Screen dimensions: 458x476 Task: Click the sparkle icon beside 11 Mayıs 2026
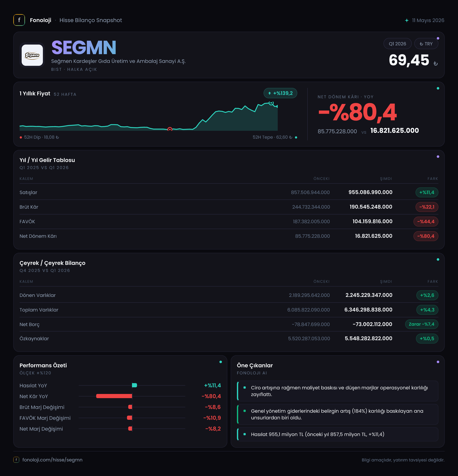click(x=407, y=20)
